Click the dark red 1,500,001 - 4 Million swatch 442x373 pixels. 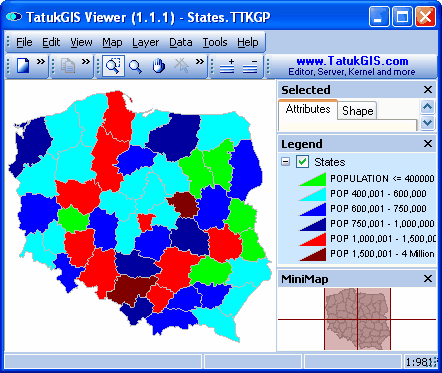(x=313, y=254)
